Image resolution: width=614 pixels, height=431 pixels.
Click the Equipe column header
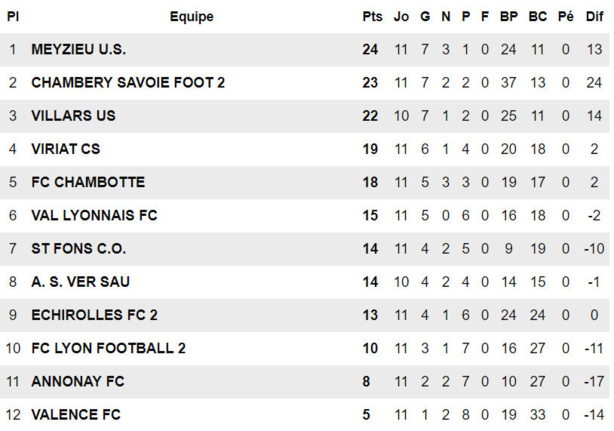point(191,16)
